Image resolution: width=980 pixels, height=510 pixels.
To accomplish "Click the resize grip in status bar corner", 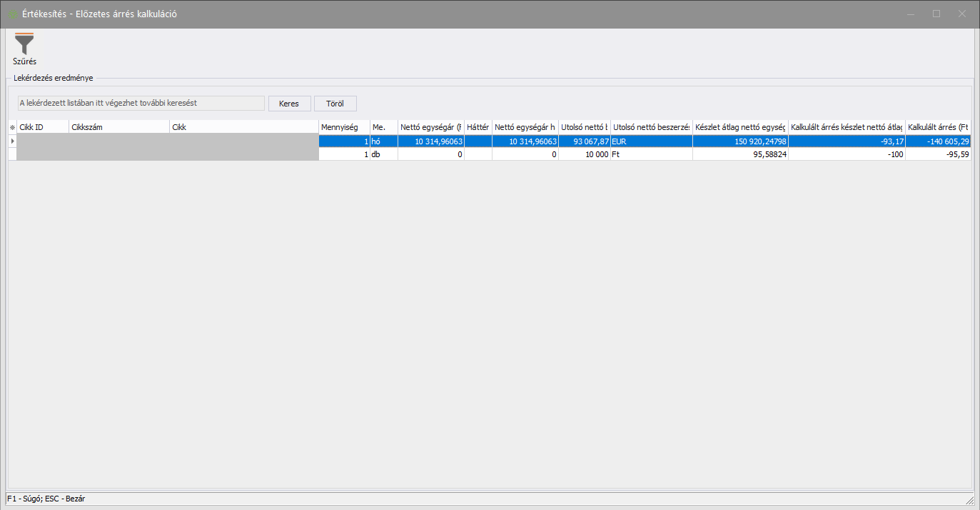I will [969, 499].
